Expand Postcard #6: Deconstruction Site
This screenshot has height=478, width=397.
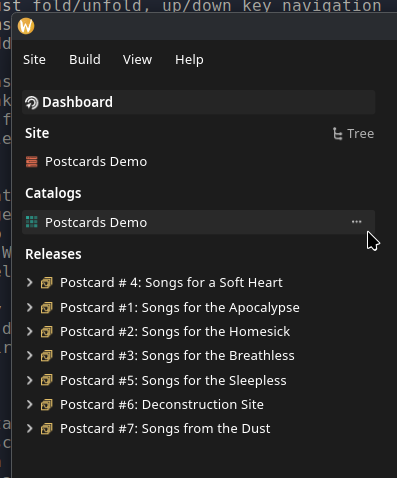29,404
